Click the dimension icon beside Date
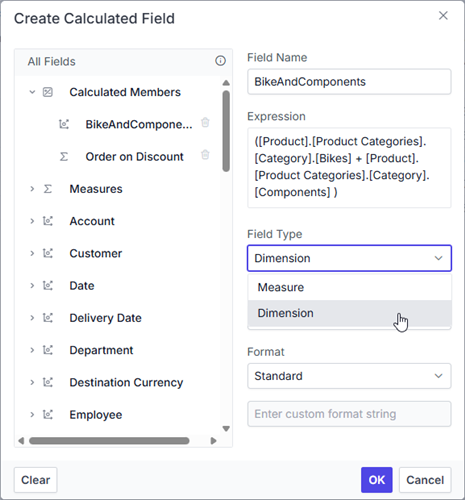 (48, 286)
